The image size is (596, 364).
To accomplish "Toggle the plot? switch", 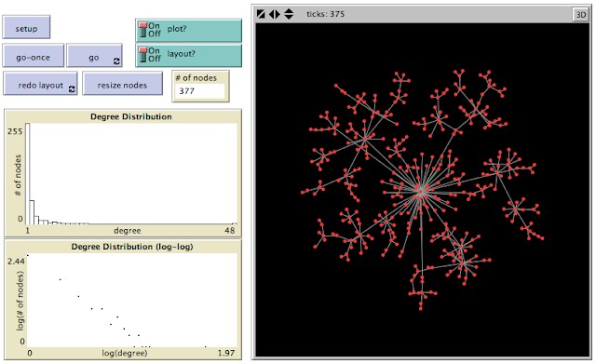I will click(188, 30).
